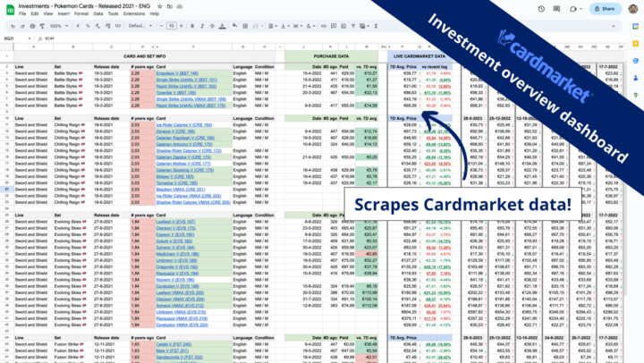
Task: Open horizontal align dropdown
Action: pyautogui.click(x=272, y=26)
